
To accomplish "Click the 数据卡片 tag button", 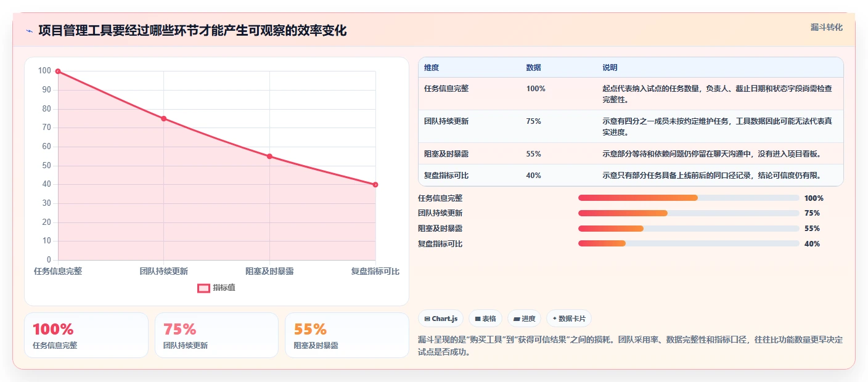I will (568, 319).
